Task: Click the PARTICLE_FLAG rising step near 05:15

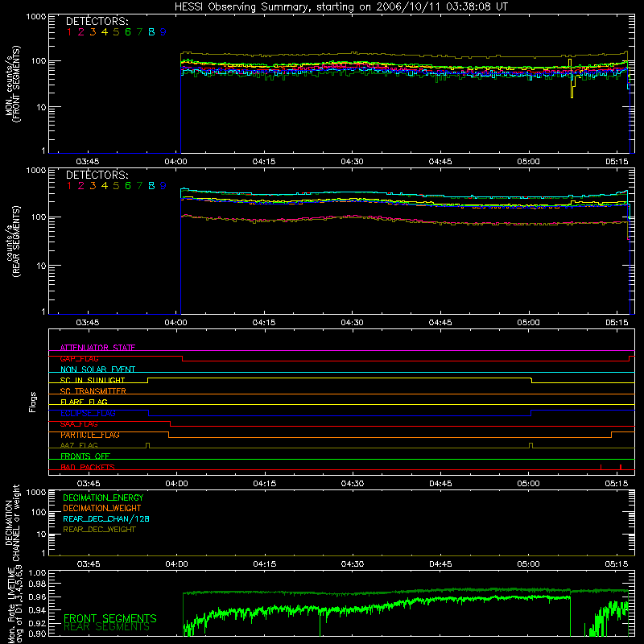Action: click(x=612, y=435)
